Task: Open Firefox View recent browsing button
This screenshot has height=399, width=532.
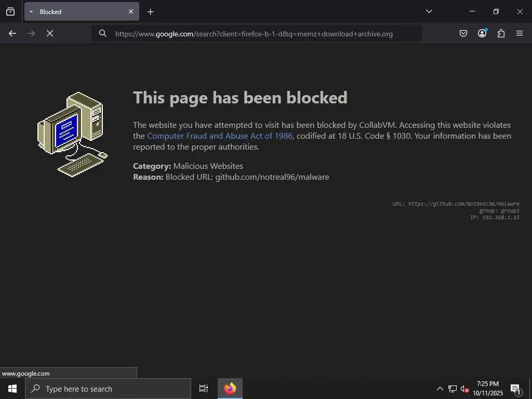Action: point(10,11)
